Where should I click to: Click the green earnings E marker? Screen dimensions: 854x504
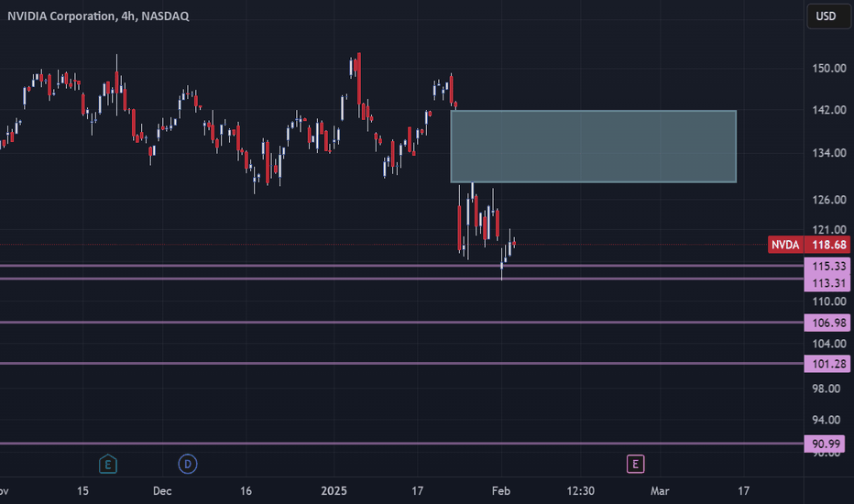(108, 465)
